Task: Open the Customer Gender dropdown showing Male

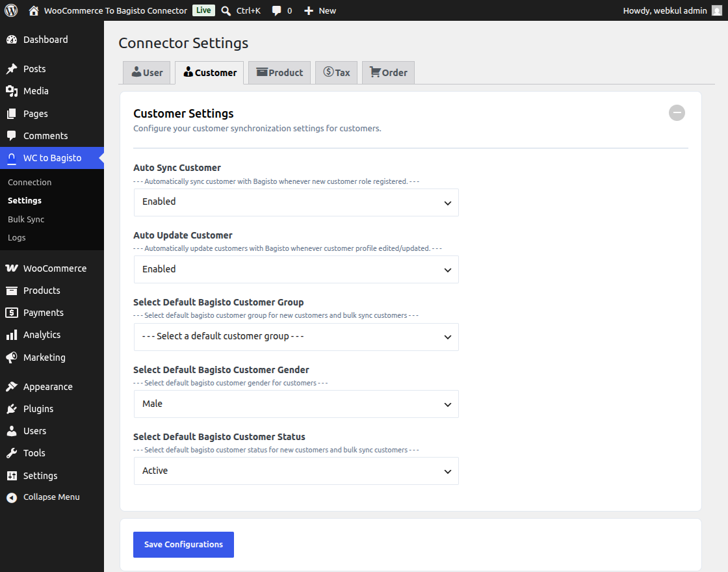Action: (x=296, y=404)
